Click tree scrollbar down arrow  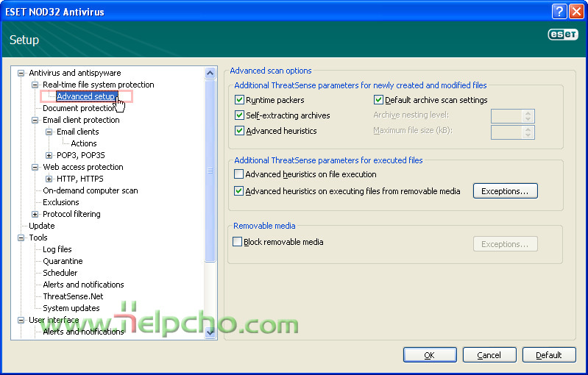210,332
